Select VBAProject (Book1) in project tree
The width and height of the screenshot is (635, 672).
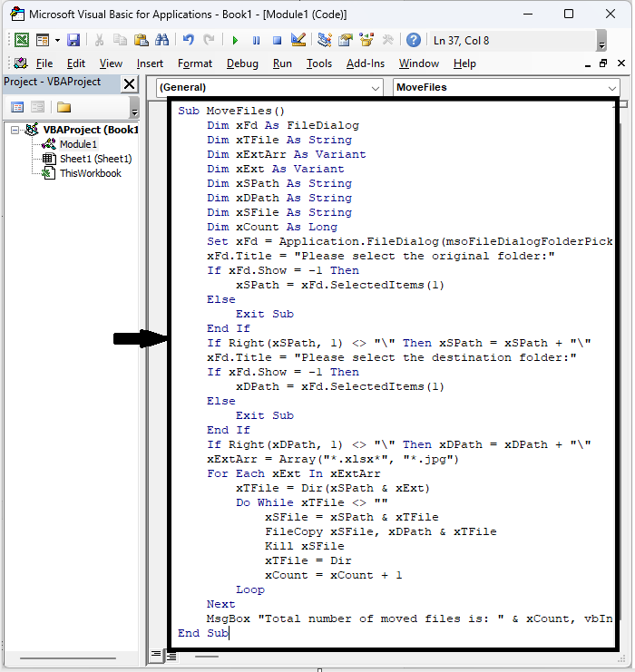point(90,130)
